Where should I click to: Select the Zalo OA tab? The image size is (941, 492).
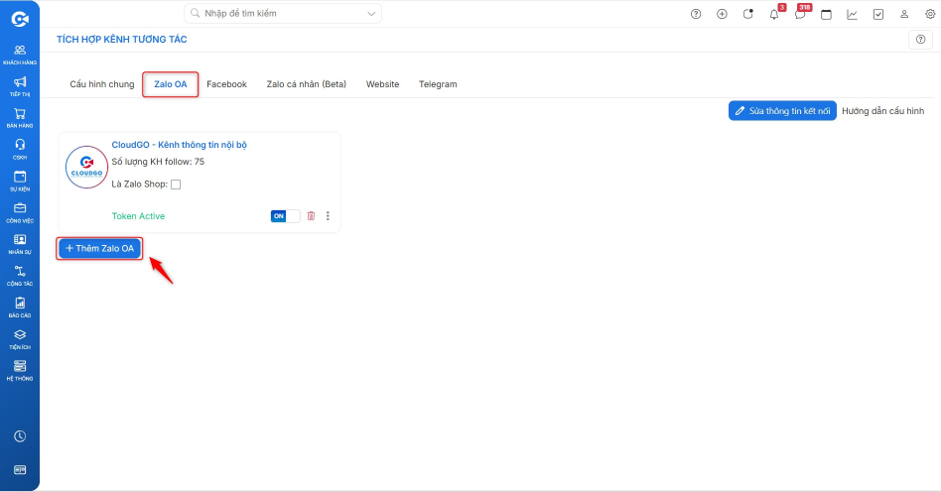click(x=170, y=84)
